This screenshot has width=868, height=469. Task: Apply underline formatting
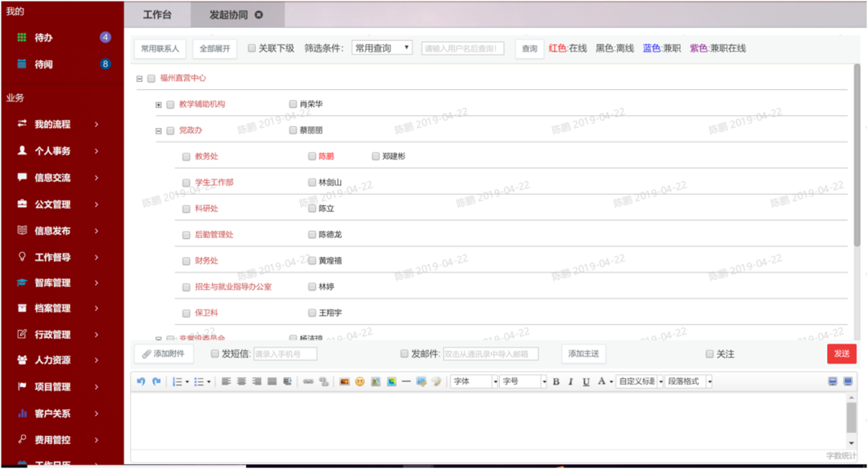pyautogui.click(x=586, y=381)
